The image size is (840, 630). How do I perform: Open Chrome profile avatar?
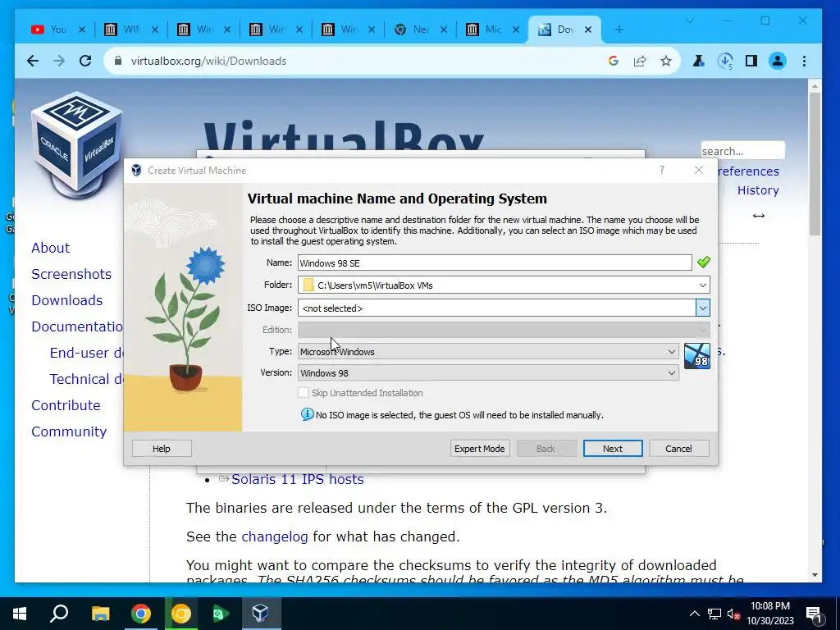click(x=778, y=61)
